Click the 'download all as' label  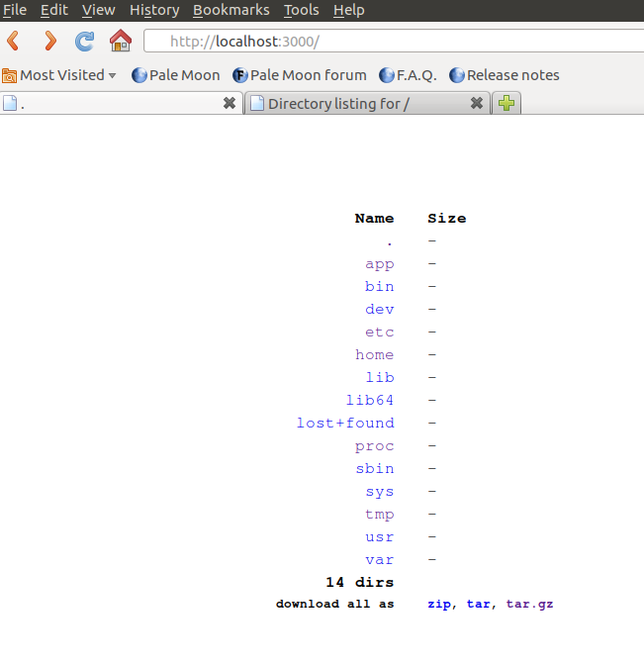point(335,604)
